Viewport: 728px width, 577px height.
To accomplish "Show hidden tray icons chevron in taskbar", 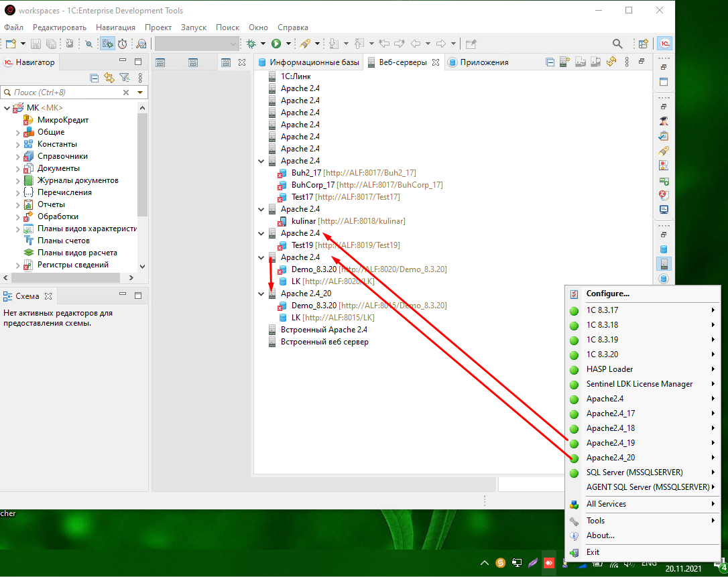I will (x=484, y=563).
